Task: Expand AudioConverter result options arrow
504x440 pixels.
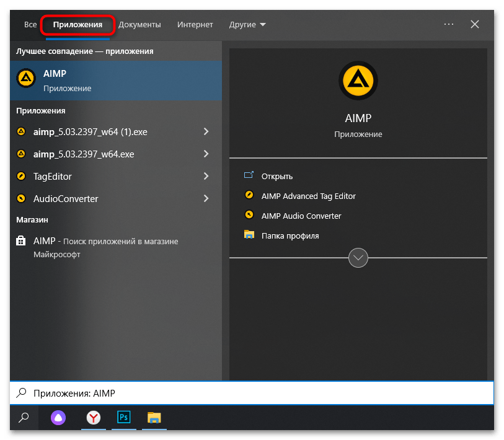Action: click(x=206, y=199)
